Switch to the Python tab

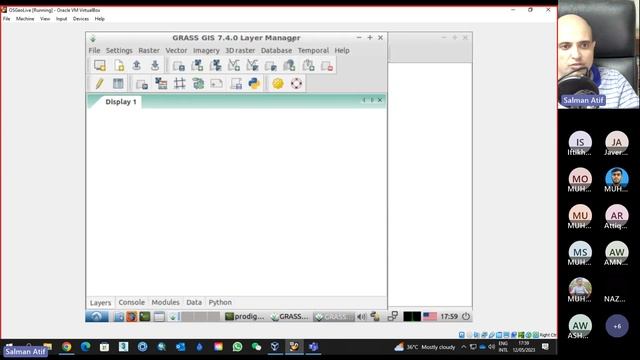[220, 302]
